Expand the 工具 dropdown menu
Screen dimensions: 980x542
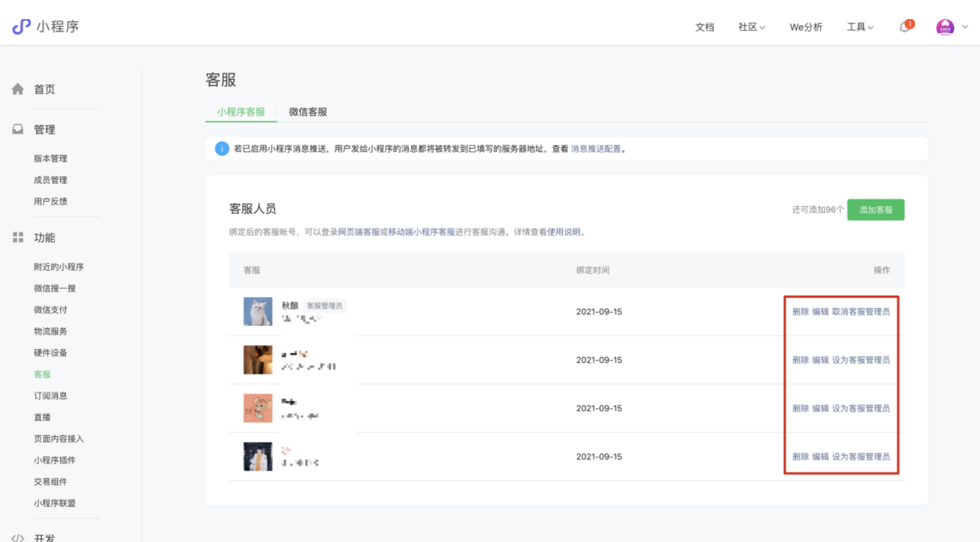(860, 27)
